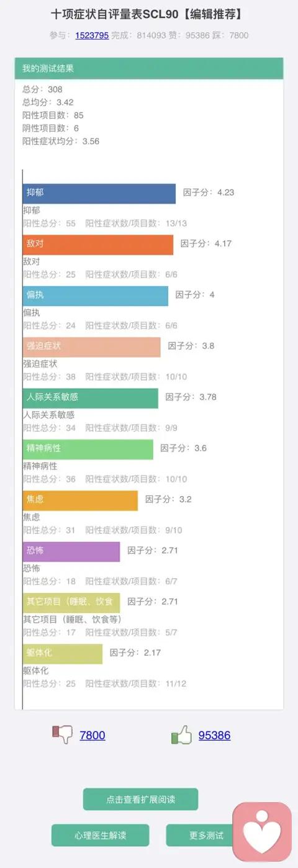Click the 点击查看扩展阅读 button
This screenshot has height=868, width=298.
[140, 800]
